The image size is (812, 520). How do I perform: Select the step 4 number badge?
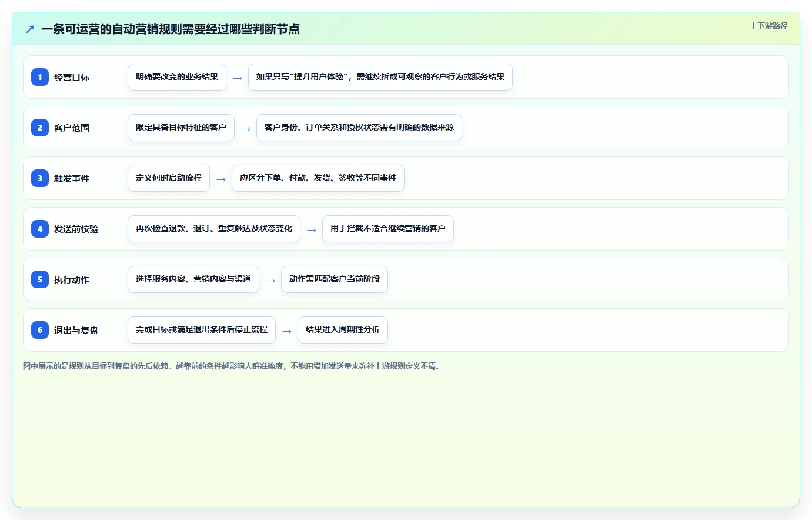(x=40, y=229)
